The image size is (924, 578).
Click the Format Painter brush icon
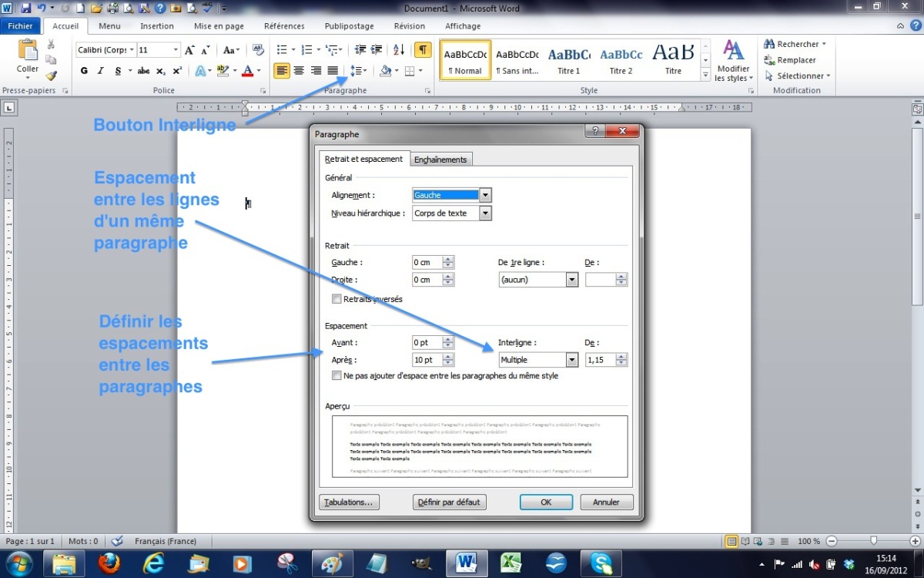pyautogui.click(x=52, y=76)
